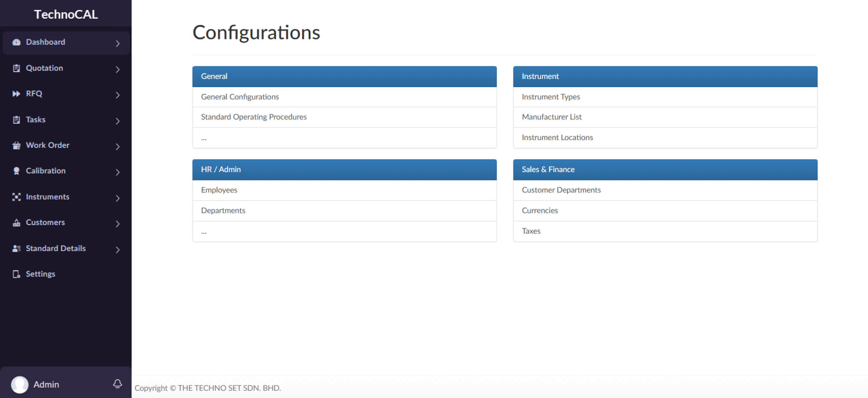Click the Instrument panel header
Viewport: 868px width, 398px height.
[x=665, y=77]
